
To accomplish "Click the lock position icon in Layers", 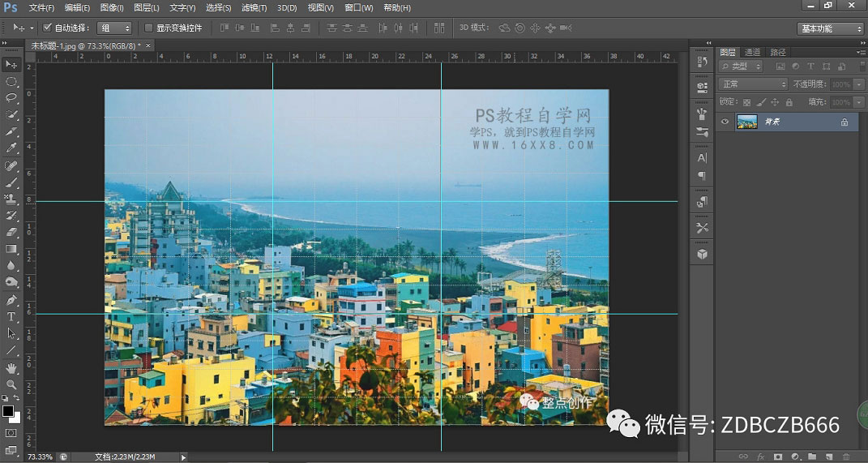I will [x=776, y=102].
